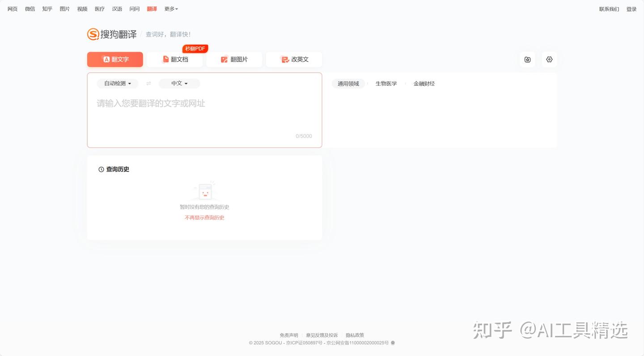This screenshot has height=356, width=644.
Task: Select the 生物医学 domain
Action: pyautogui.click(x=386, y=84)
